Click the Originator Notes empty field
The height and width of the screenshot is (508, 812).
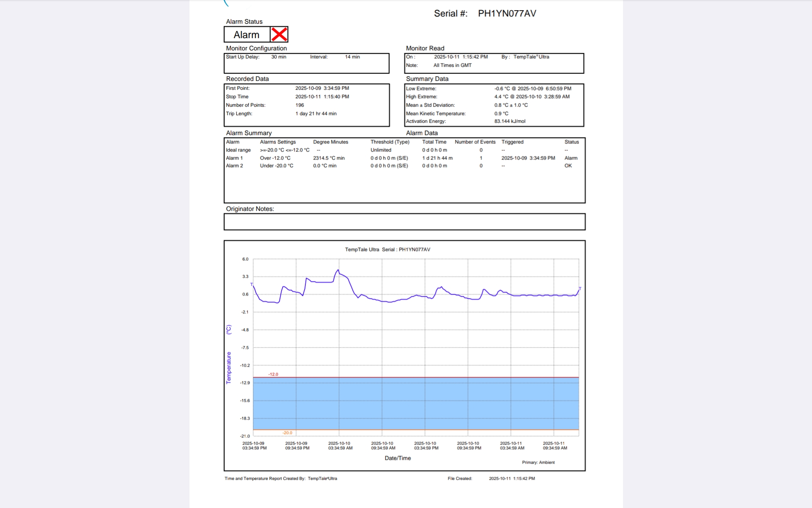[x=404, y=222]
